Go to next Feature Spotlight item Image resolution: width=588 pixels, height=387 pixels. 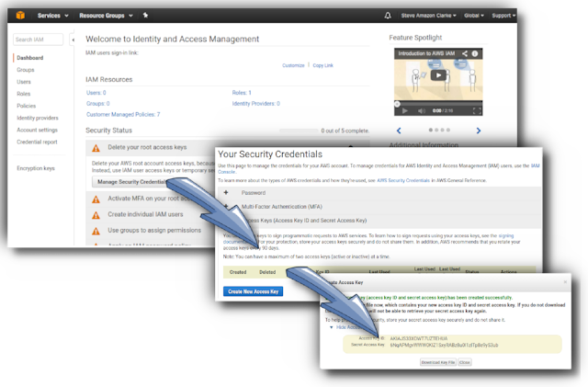click(478, 131)
